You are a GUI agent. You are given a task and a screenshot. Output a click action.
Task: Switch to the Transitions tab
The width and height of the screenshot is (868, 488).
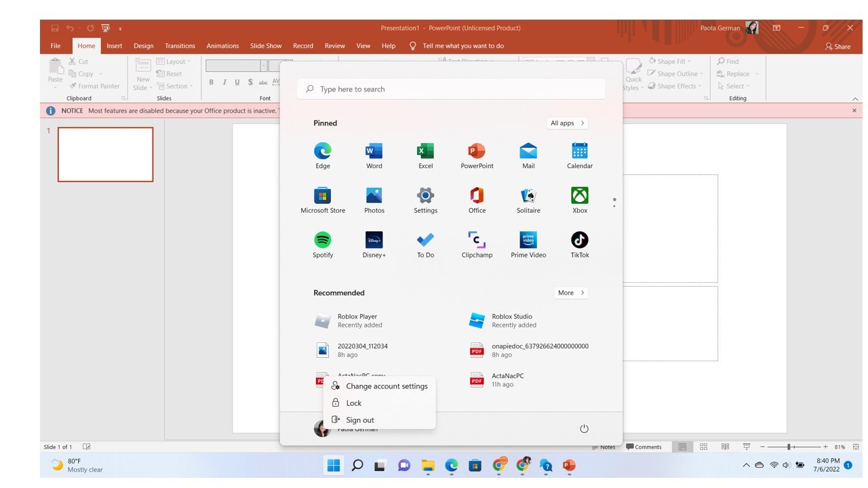(x=180, y=46)
